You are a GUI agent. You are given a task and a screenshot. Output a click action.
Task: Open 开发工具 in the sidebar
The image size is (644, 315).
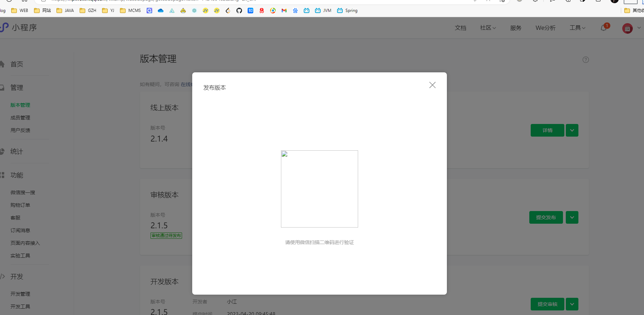pos(20,307)
